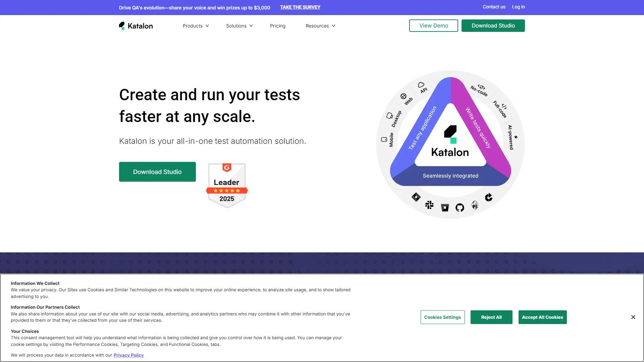Screen dimensions: 644x362
Task: Dismiss the cookie banner with X
Action: point(633,317)
